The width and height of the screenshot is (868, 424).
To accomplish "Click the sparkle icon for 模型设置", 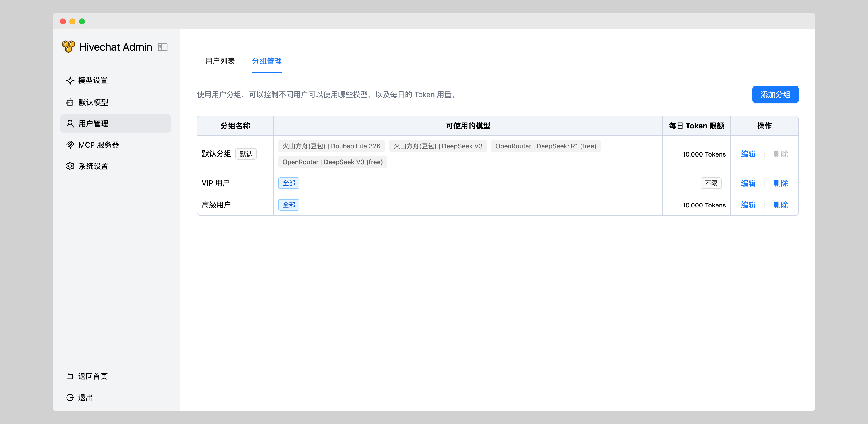I will [70, 80].
